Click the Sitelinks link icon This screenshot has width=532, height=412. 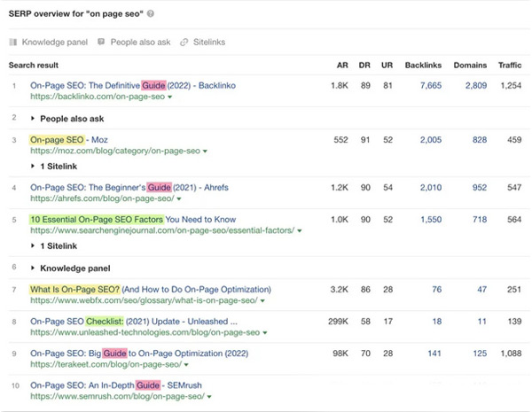coord(184,42)
